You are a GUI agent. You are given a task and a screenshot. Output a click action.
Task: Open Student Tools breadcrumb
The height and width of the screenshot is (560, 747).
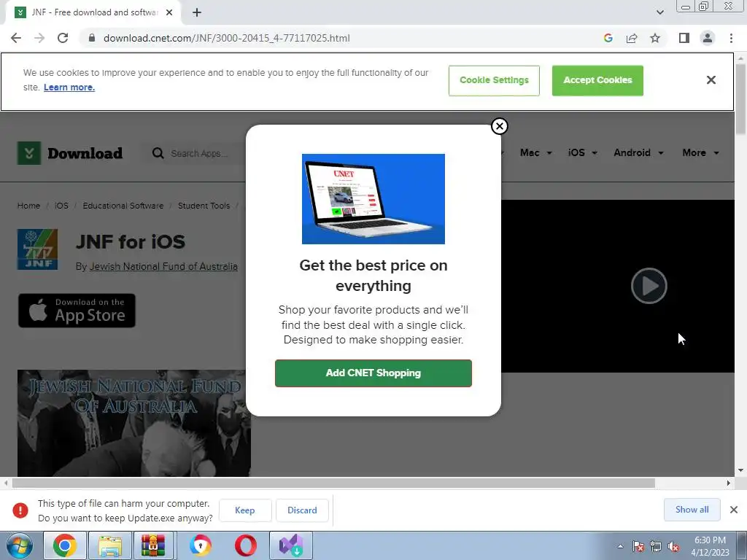[x=204, y=206]
